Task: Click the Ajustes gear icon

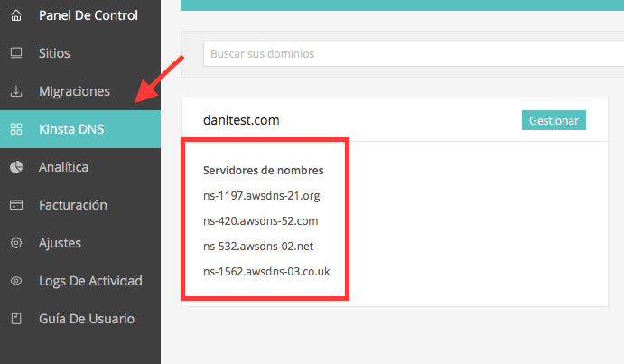Action: (16, 243)
